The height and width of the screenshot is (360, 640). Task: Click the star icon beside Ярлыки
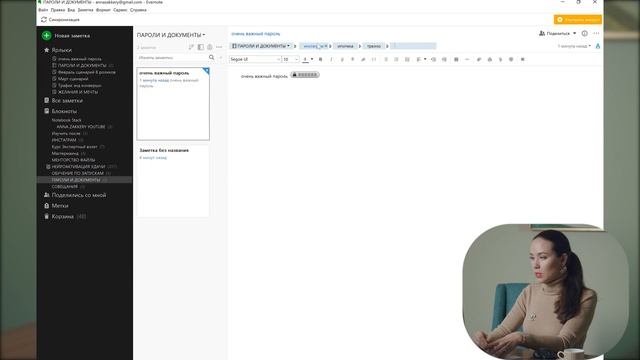[x=47, y=50]
